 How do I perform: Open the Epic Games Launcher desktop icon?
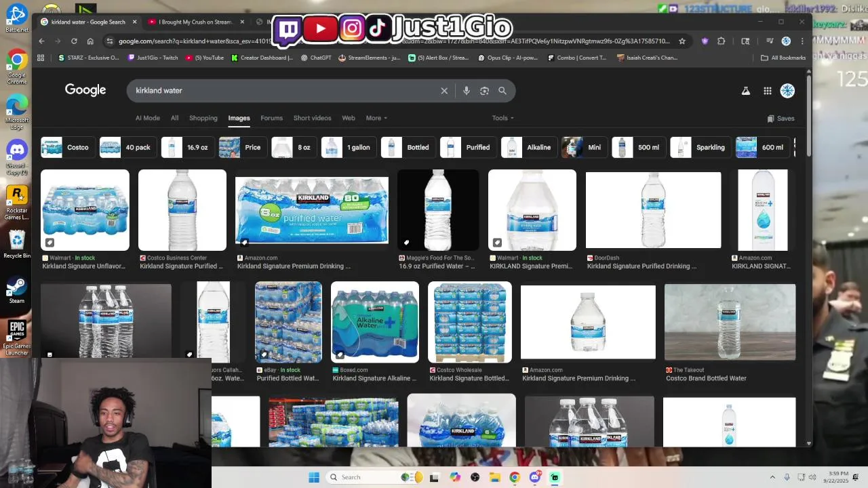(x=17, y=337)
